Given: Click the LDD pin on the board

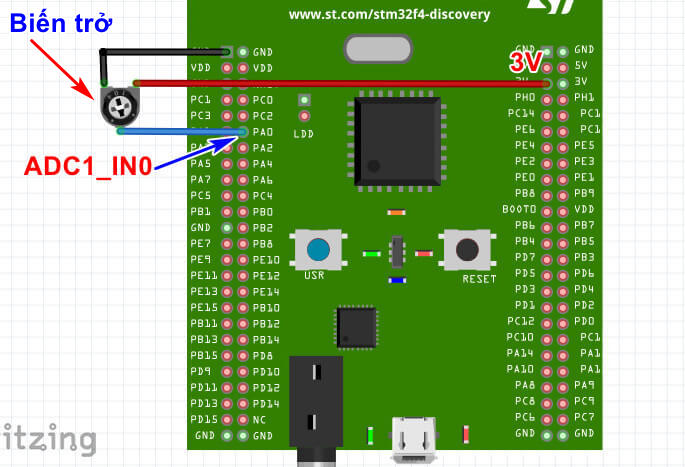Looking at the screenshot, I should coord(304,101).
